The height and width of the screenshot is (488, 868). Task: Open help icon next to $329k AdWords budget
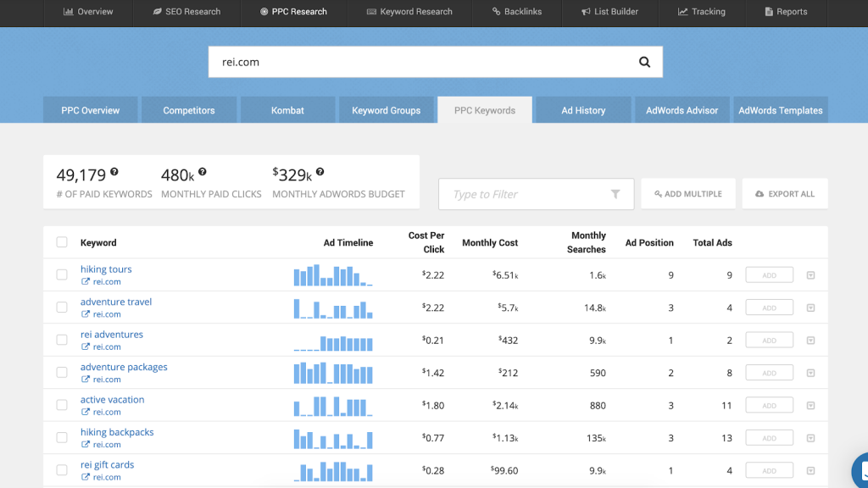pyautogui.click(x=320, y=172)
